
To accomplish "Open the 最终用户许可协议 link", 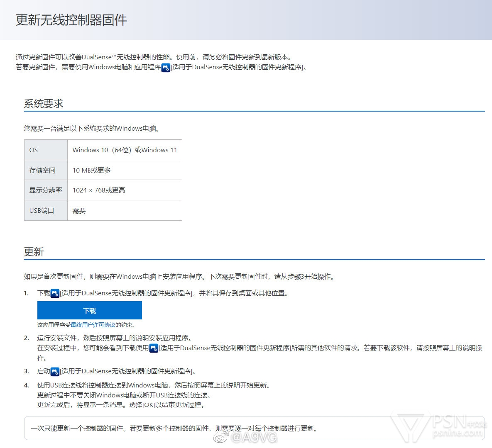I will (x=93, y=325).
